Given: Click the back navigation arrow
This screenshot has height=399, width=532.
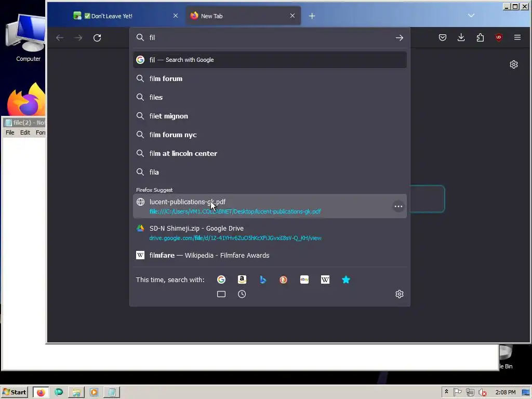Looking at the screenshot, I should [60, 37].
